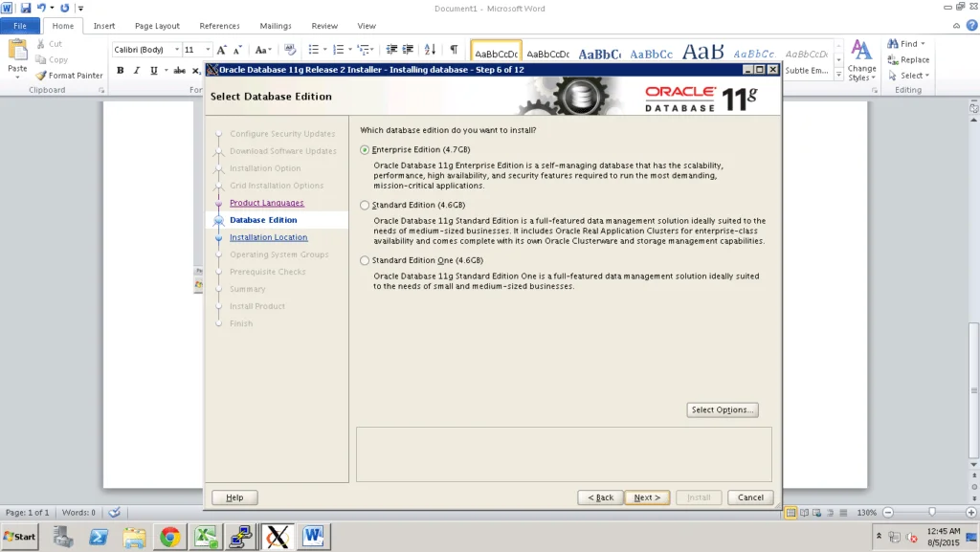Click the Next button in Oracle installer
Screen dimensions: 980x552
click(x=647, y=497)
